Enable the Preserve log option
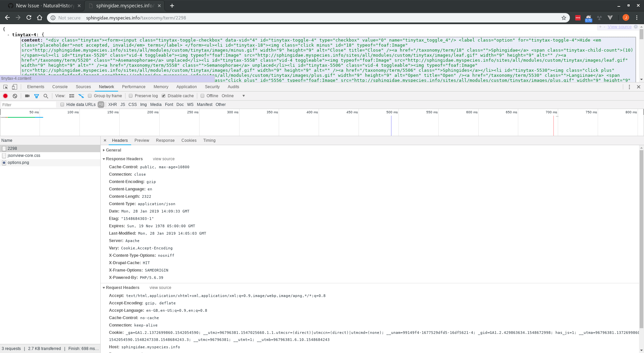This screenshot has height=353, width=644. (131, 96)
